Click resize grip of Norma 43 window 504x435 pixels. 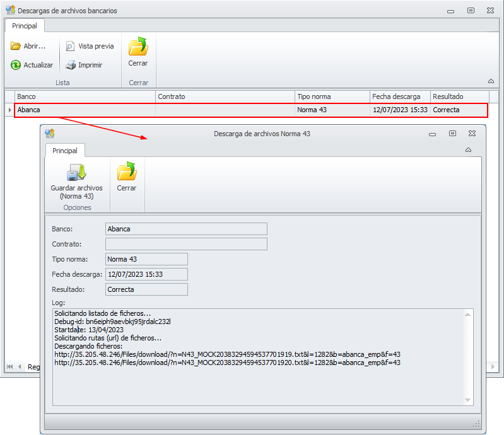[476, 424]
